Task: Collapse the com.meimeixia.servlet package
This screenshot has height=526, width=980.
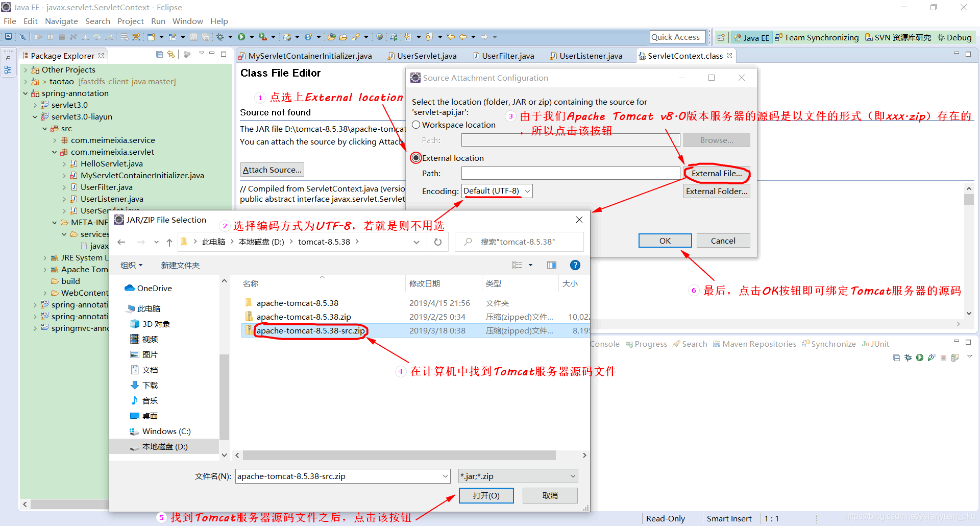Action: pos(54,152)
